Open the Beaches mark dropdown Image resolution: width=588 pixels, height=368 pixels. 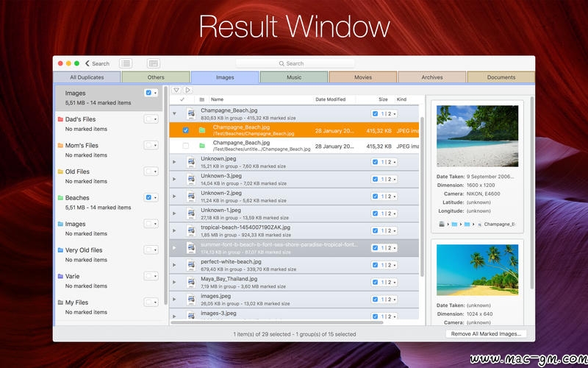point(155,197)
